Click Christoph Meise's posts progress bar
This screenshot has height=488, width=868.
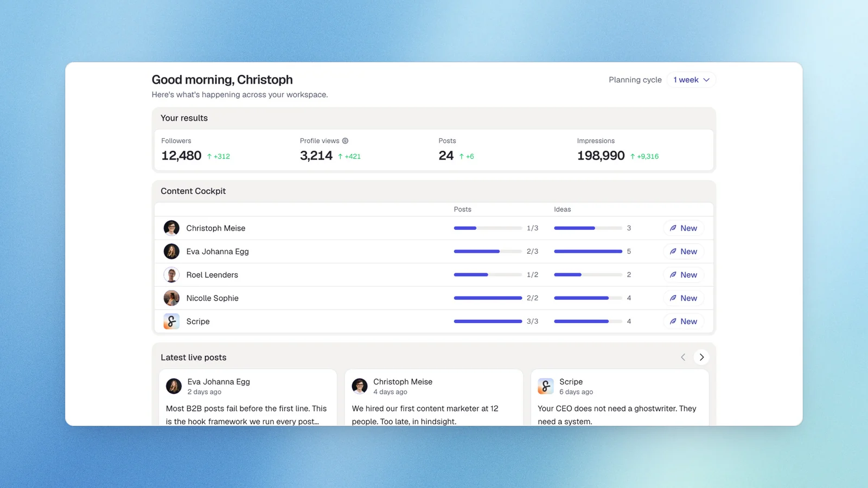488,228
